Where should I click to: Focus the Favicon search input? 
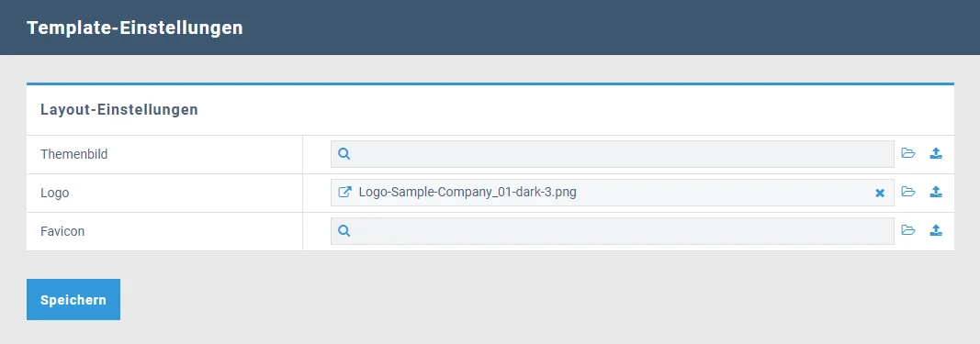click(613, 231)
